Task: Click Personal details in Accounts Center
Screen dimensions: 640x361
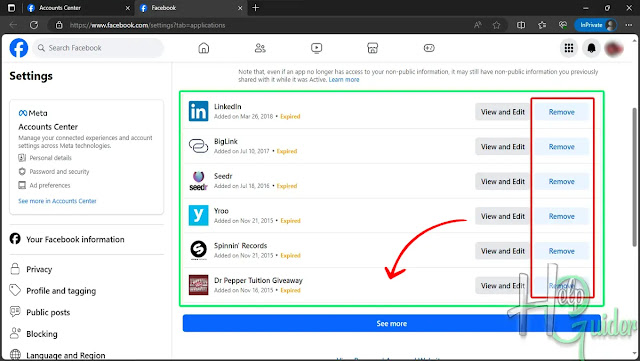Action: (50, 158)
